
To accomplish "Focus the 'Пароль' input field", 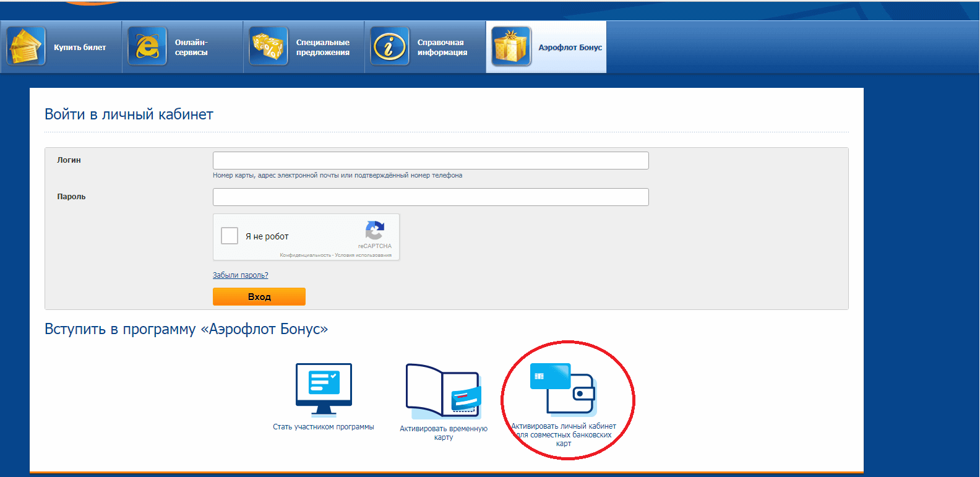I will point(431,197).
